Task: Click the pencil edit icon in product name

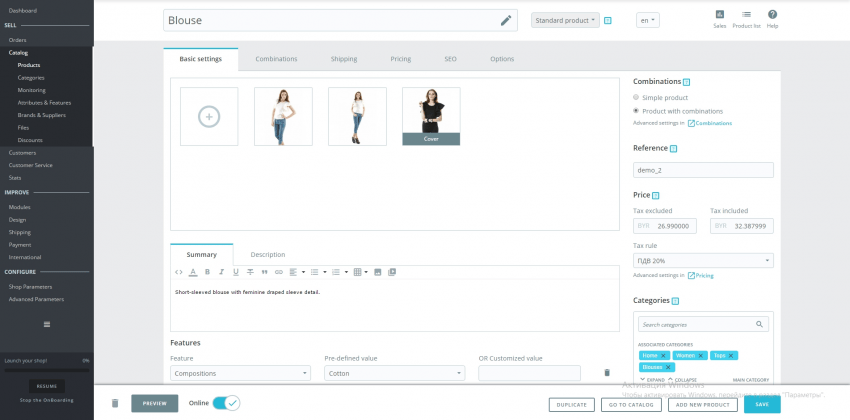Action: 506,21
